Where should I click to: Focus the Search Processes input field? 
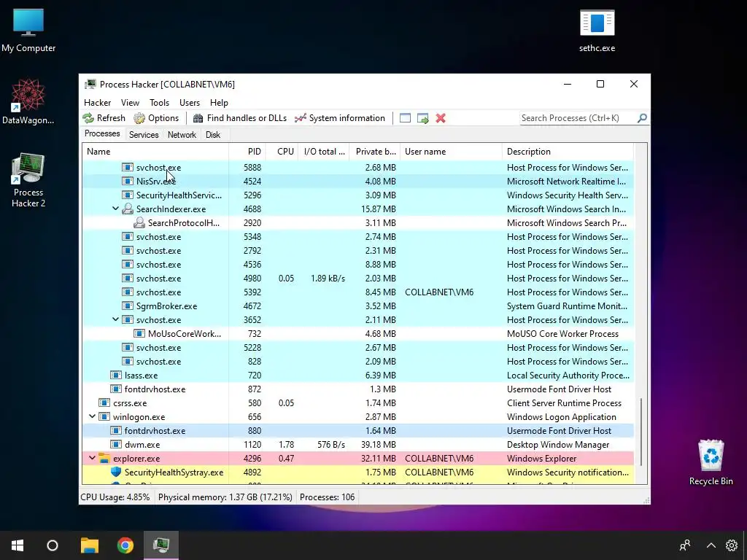(x=578, y=118)
